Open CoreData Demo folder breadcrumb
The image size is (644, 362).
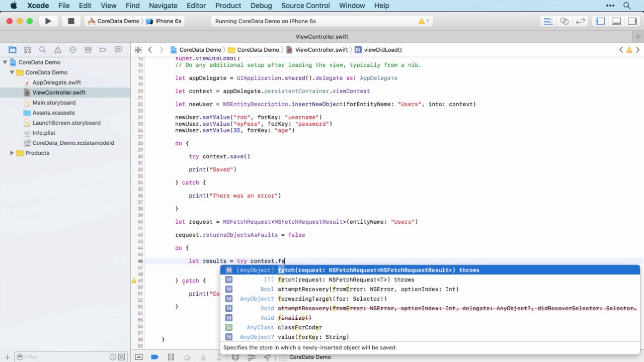tap(253, 50)
